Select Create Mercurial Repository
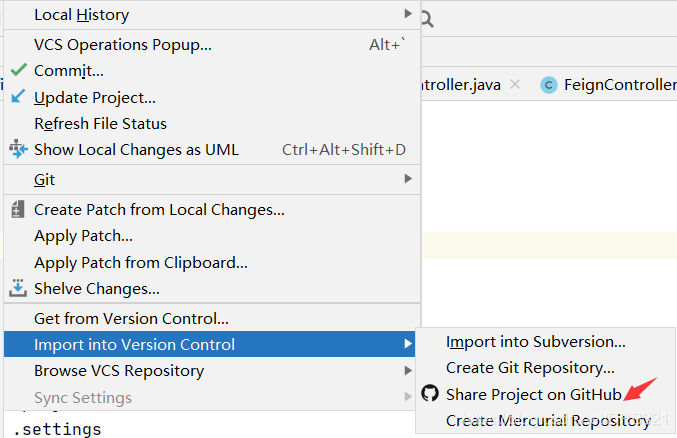 click(x=547, y=421)
